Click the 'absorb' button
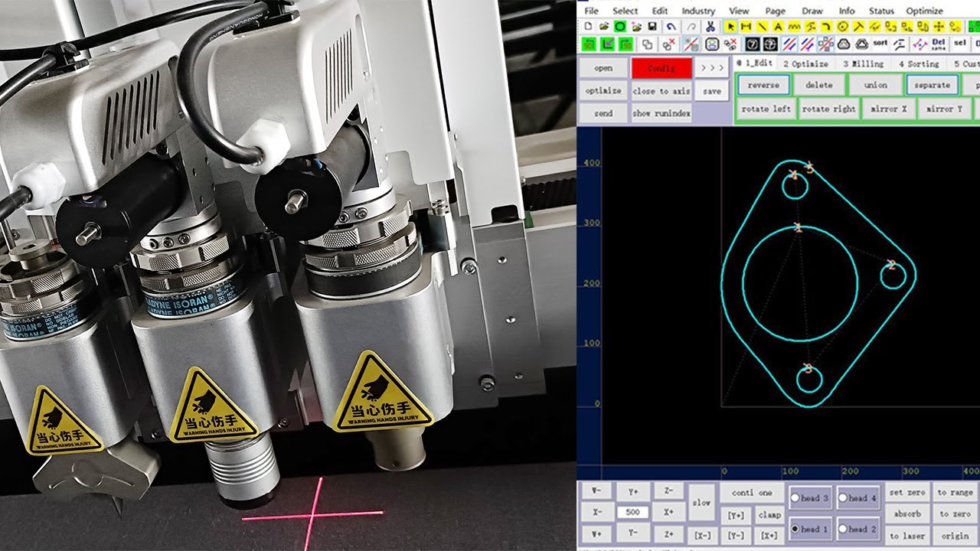980x551 pixels. 907,514
